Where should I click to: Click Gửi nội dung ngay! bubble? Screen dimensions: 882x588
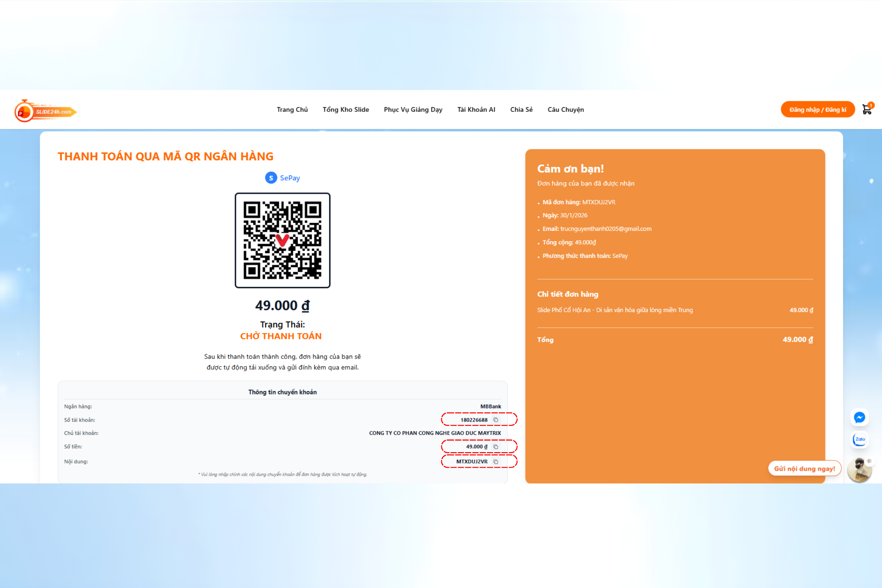[804, 468]
